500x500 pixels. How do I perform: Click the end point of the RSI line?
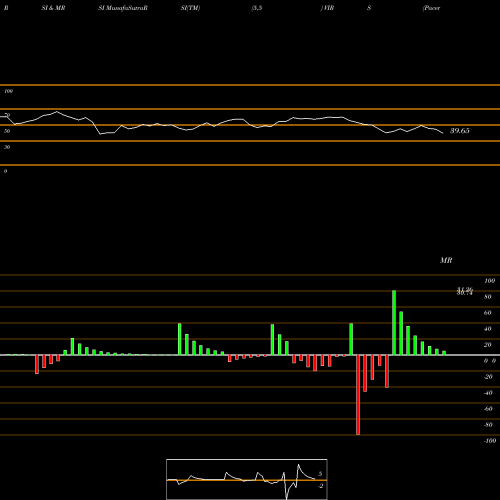443,133
